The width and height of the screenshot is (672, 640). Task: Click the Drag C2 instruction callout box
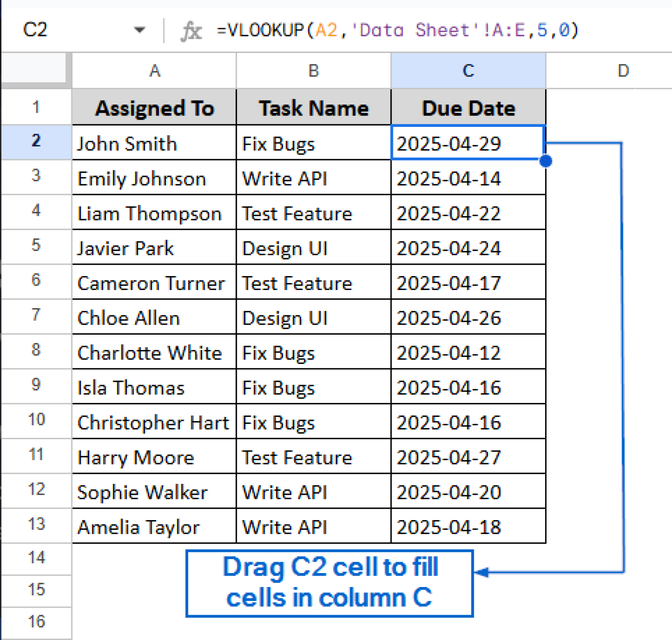[x=329, y=582]
